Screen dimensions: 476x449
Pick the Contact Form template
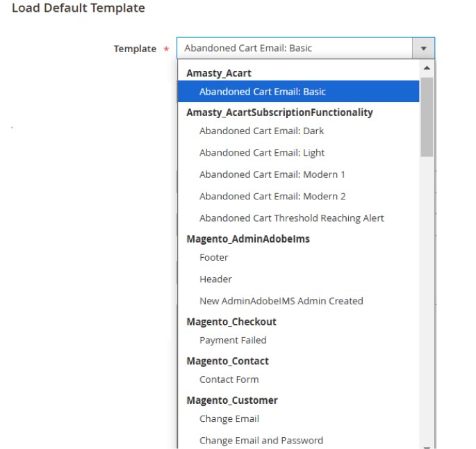click(298, 379)
